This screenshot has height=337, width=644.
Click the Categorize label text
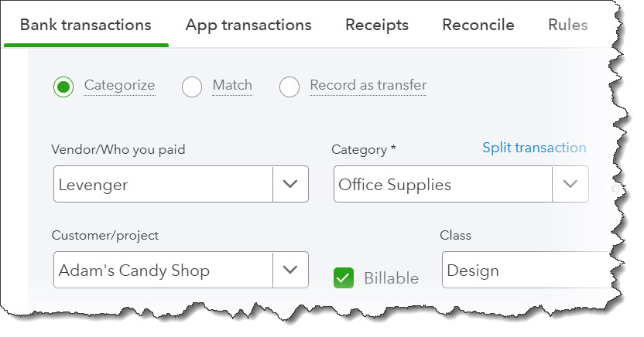(x=119, y=85)
